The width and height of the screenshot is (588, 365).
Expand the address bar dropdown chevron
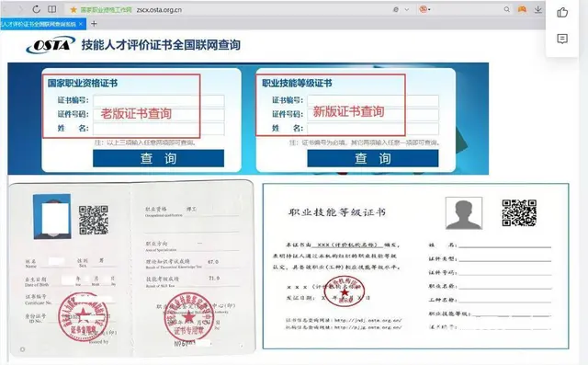tap(406, 10)
